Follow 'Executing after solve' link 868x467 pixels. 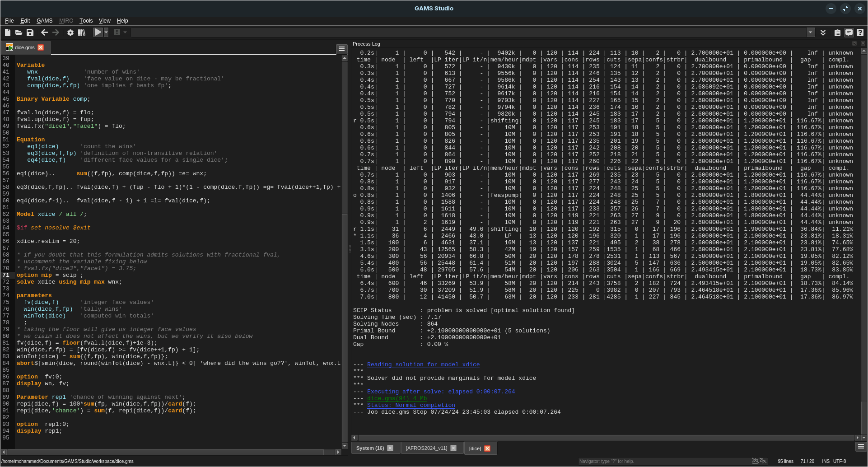click(441, 392)
